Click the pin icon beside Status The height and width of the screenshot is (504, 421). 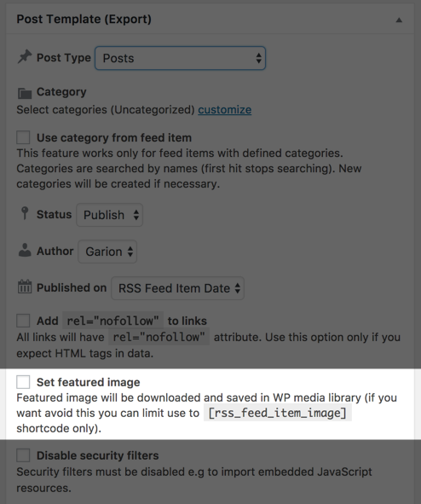(x=25, y=213)
